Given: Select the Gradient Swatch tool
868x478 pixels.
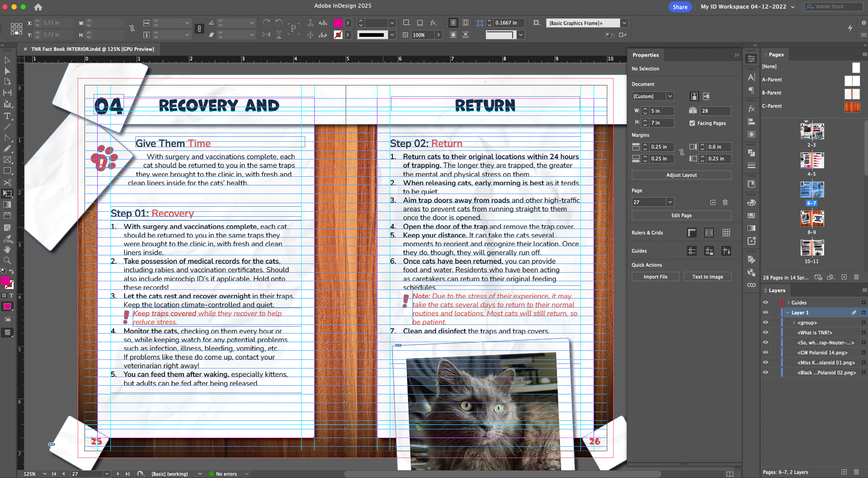Looking at the screenshot, I should (7, 204).
